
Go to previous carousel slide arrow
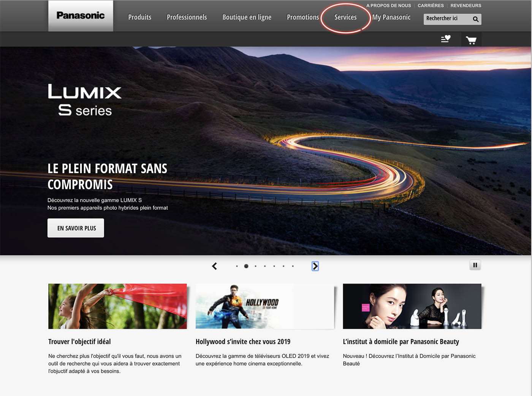215,266
